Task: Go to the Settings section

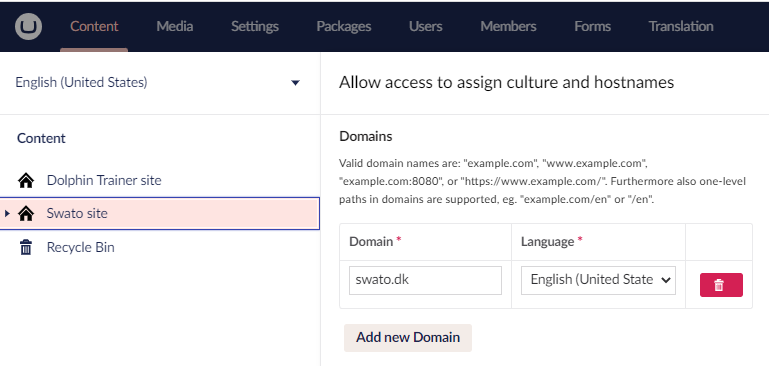Action: [x=255, y=26]
